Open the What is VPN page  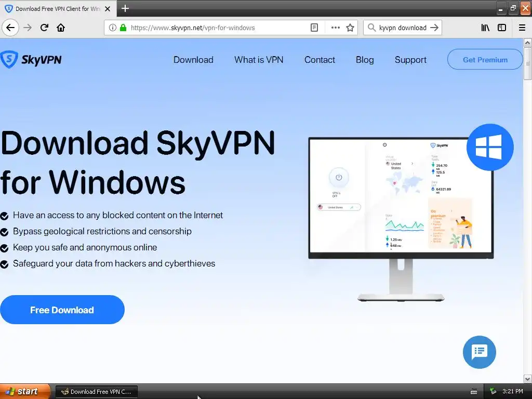259,60
